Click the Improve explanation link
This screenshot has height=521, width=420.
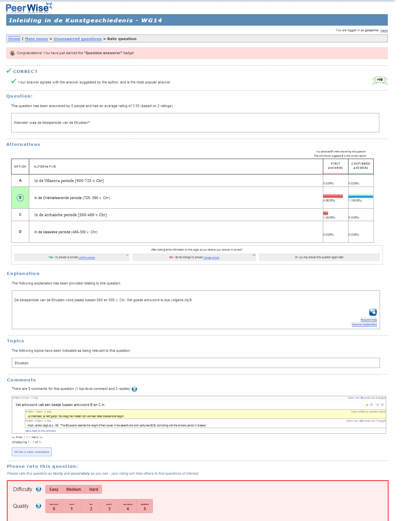pos(364,324)
